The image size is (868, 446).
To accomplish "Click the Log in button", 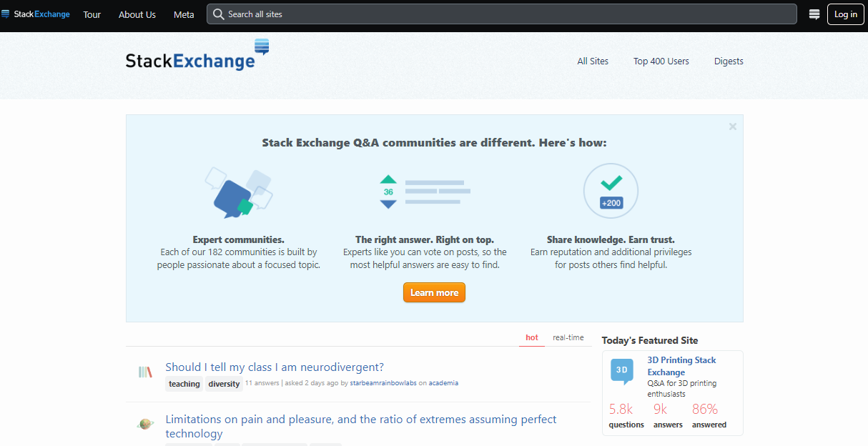I will (x=845, y=14).
